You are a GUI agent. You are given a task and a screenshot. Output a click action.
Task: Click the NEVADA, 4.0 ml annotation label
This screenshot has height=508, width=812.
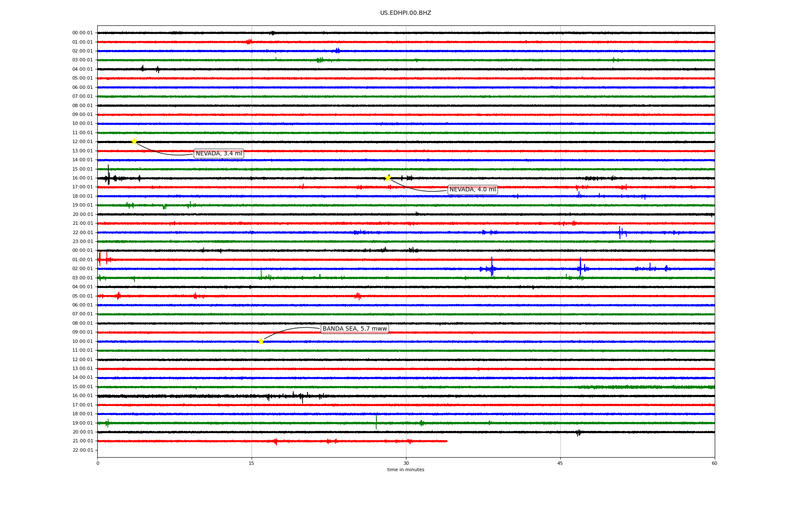(x=472, y=190)
